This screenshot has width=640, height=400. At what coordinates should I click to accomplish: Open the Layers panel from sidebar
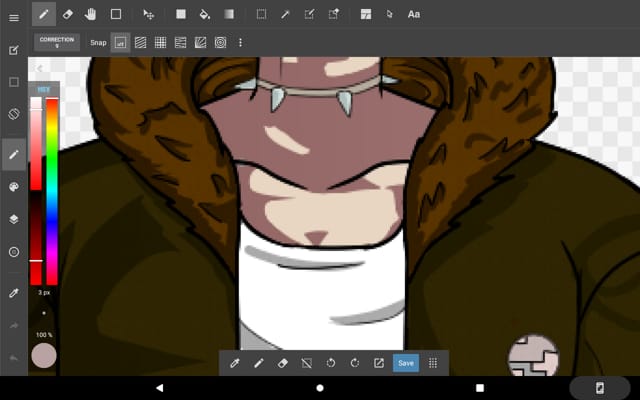click(14, 218)
